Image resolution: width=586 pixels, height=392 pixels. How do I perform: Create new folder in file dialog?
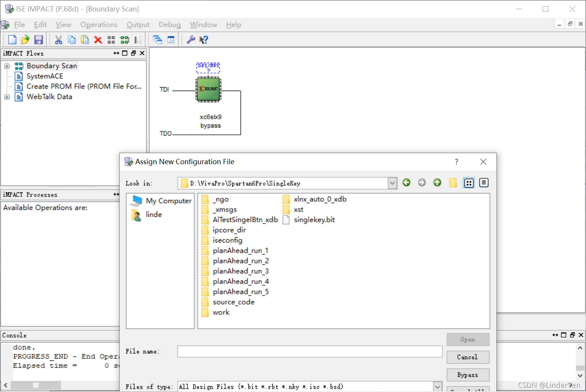[453, 183]
